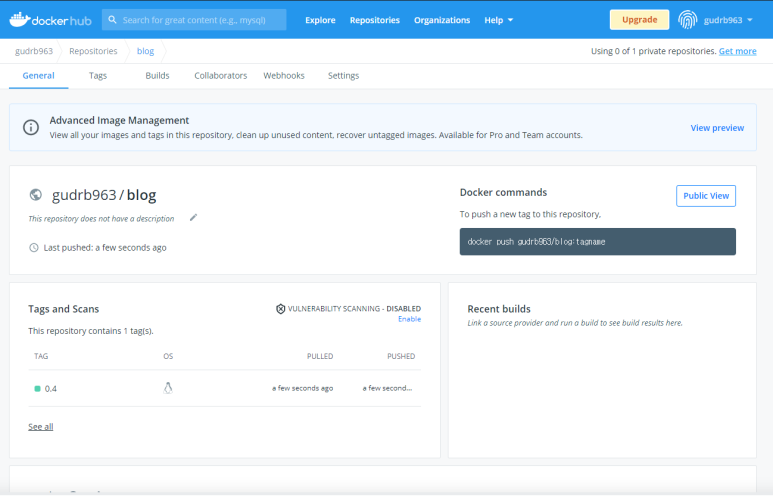This screenshot has height=497, width=773.
Task: Enable vulnerability scanning via Enable link
Action: [x=410, y=319]
